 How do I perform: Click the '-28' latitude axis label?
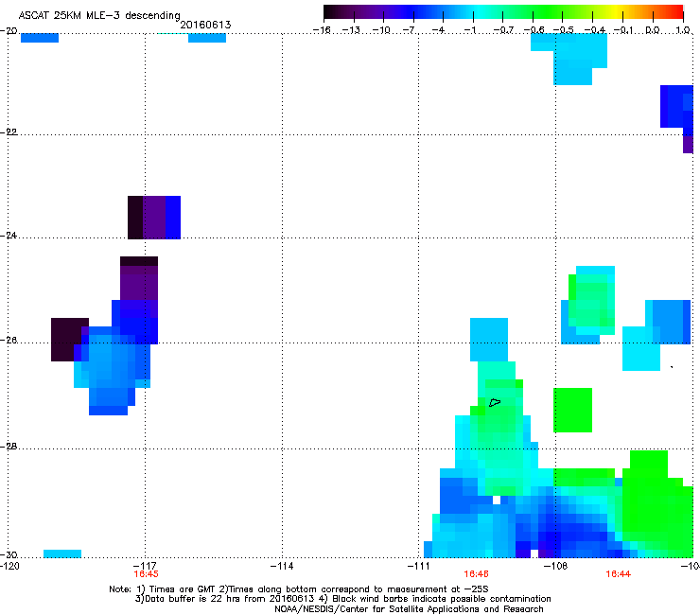click(9, 447)
